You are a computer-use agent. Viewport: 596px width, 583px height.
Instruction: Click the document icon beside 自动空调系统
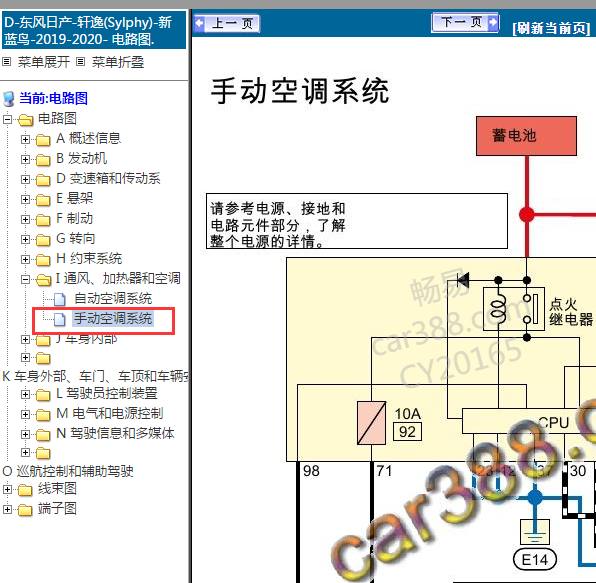click(x=60, y=299)
